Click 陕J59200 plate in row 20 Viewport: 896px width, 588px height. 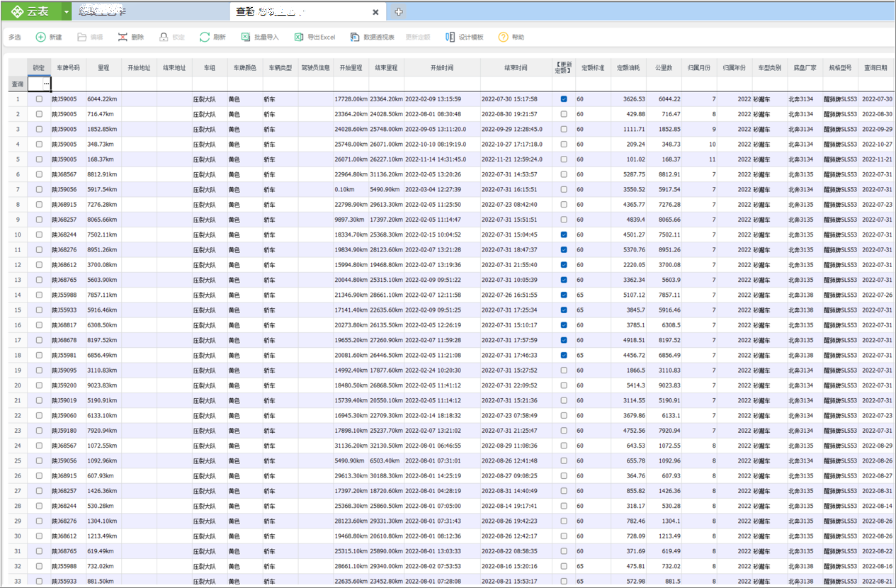pos(68,385)
